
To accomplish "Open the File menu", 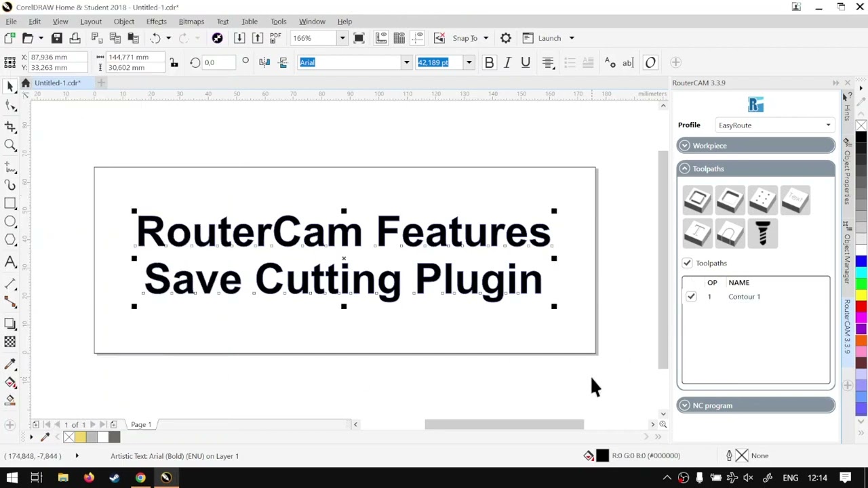I will coord(11,21).
